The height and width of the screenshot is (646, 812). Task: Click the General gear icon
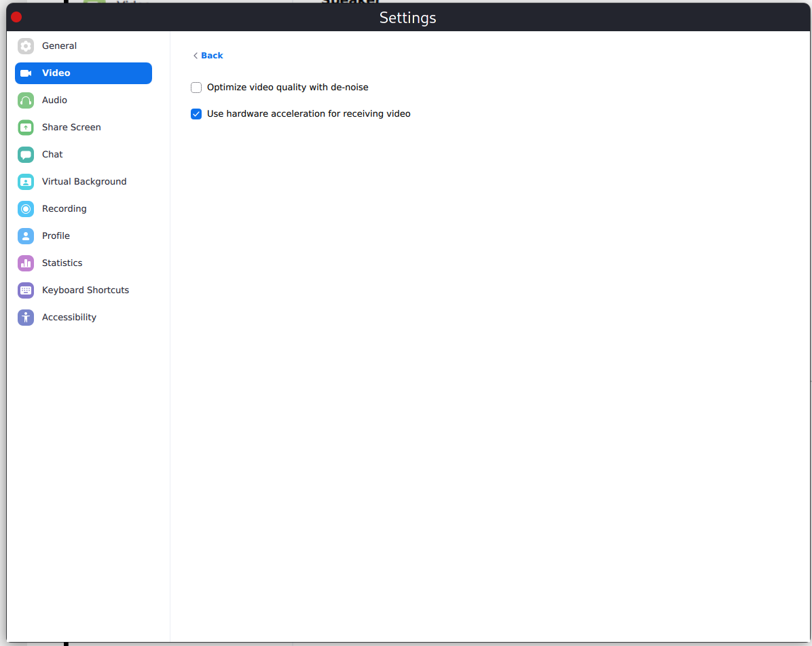[x=26, y=46]
